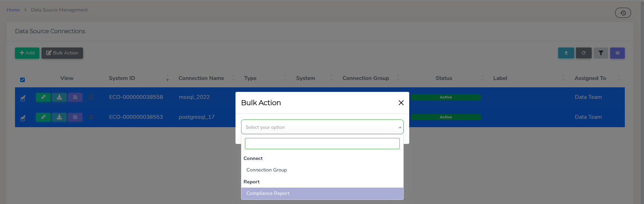Click the download icon for postgresql_17 row
This screenshot has width=644, height=204.
coord(59,117)
